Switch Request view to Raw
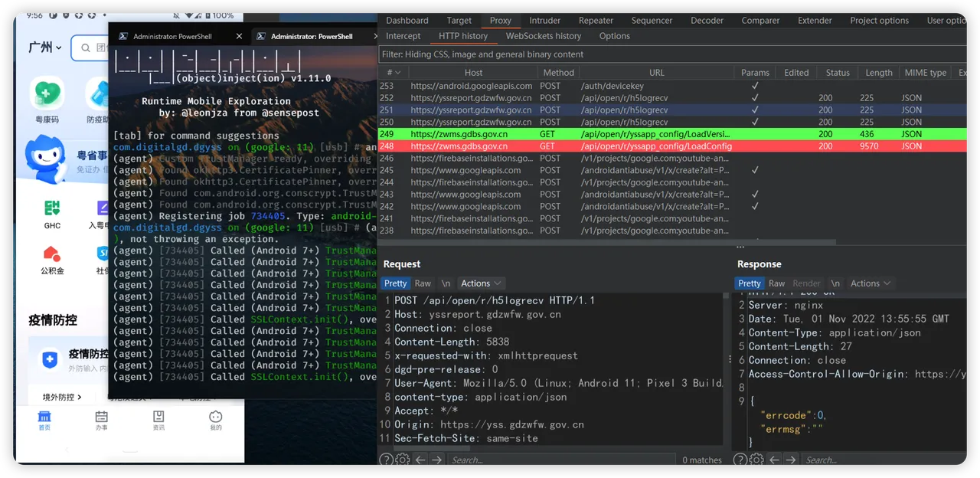The height and width of the screenshot is (478, 980). (x=423, y=283)
